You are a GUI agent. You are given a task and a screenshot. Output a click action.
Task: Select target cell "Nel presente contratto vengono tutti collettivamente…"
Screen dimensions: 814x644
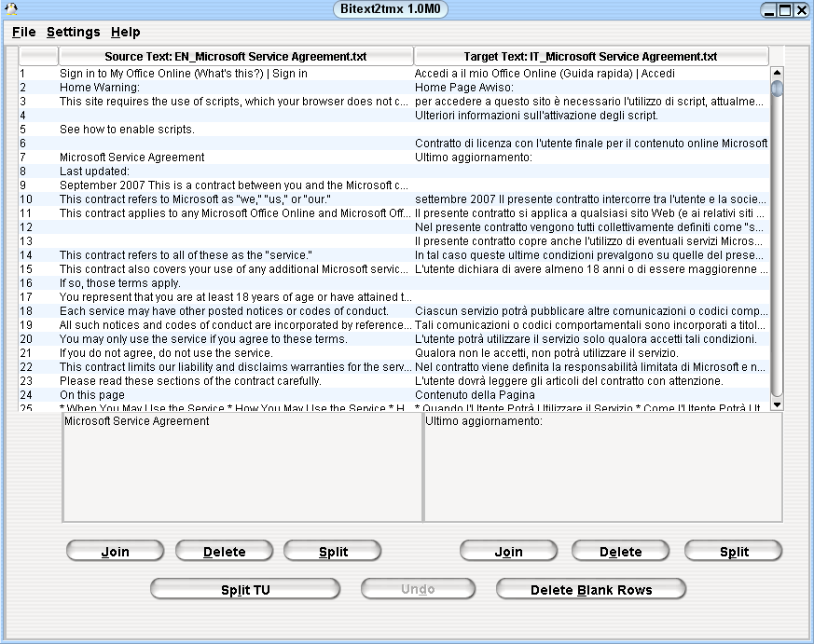[591, 227]
